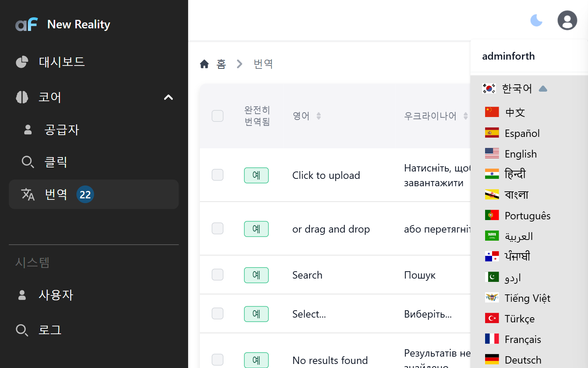The height and width of the screenshot is (368, 588).
Task: Check the checkbox on the 'Click to upload' row
Action: (x=217, y=175)
